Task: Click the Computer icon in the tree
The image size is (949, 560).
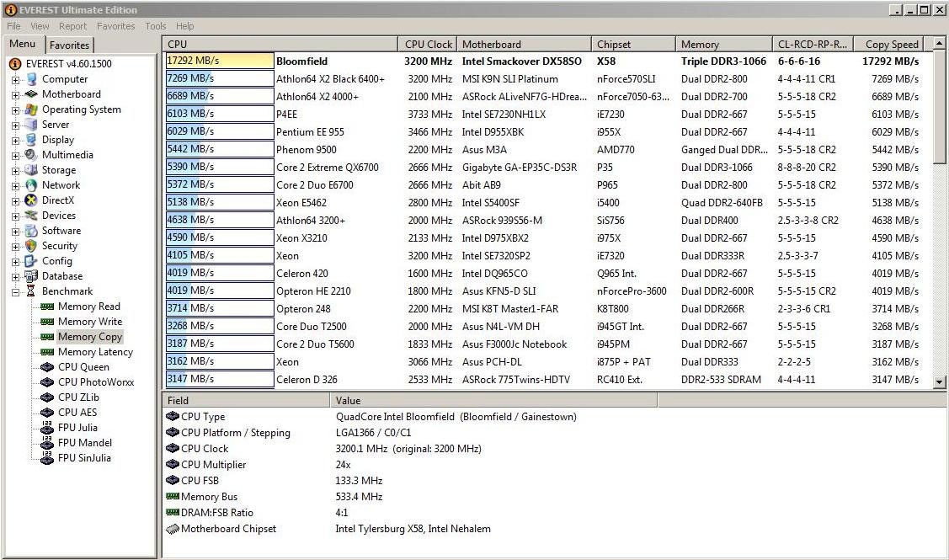Action: [31, 79]
